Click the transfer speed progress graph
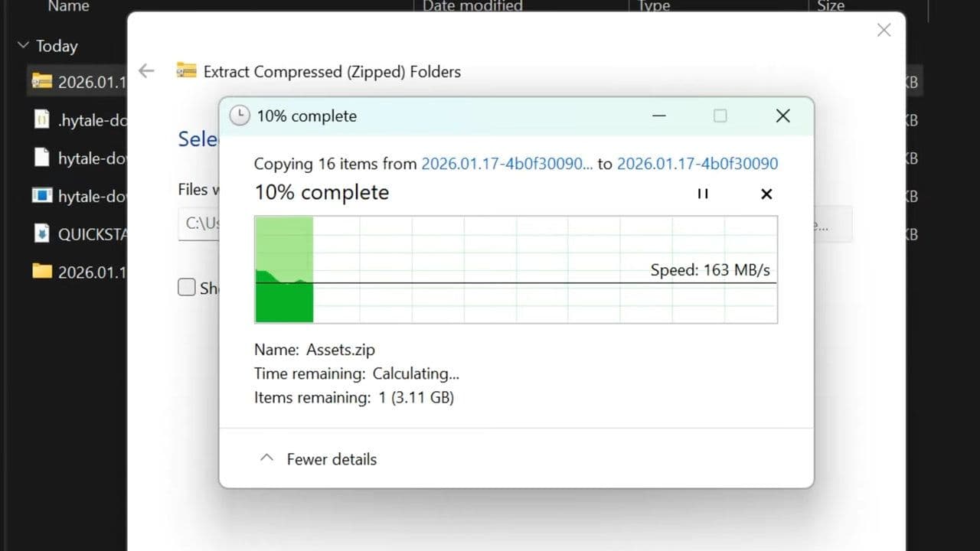 pos(515,269)
